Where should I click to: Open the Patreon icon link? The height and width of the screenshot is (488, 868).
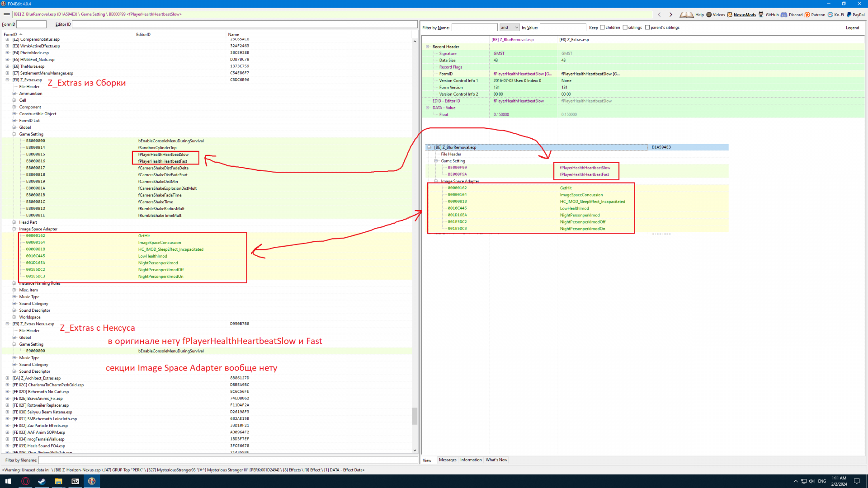(x=807, y=14)
